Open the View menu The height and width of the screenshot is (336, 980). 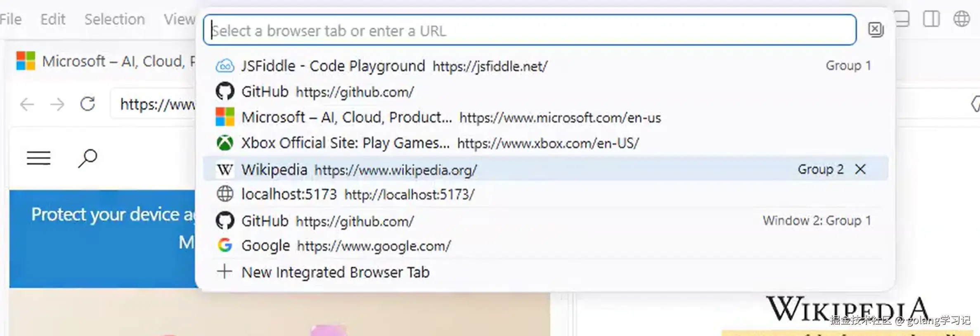(179, 19)
